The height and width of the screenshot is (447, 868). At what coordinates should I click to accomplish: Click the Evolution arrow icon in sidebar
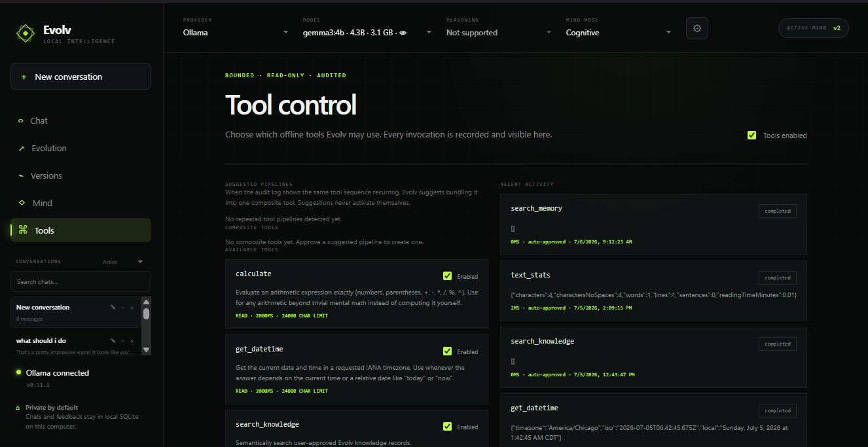[21, 149]
